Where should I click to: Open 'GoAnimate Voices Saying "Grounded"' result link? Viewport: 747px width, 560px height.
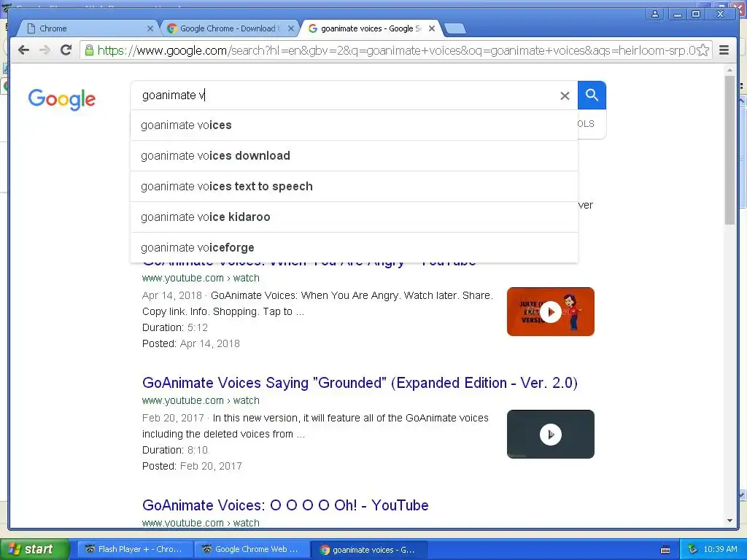[x=360, y=383]
